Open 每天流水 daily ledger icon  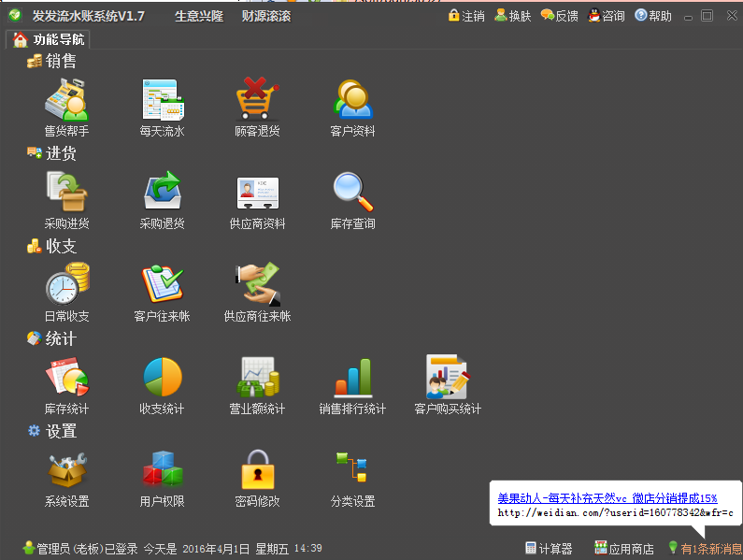click(x=163, y=99)
